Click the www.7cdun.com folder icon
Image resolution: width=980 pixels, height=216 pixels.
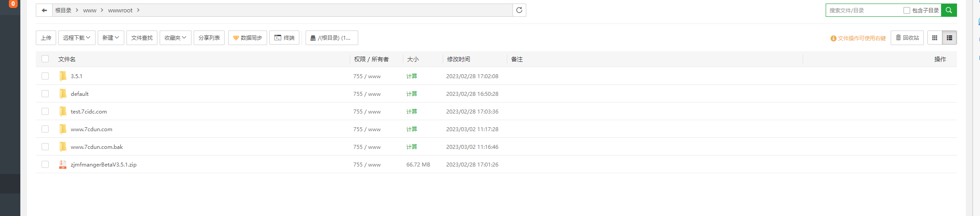pyautogui.click(x=63, y=129)
